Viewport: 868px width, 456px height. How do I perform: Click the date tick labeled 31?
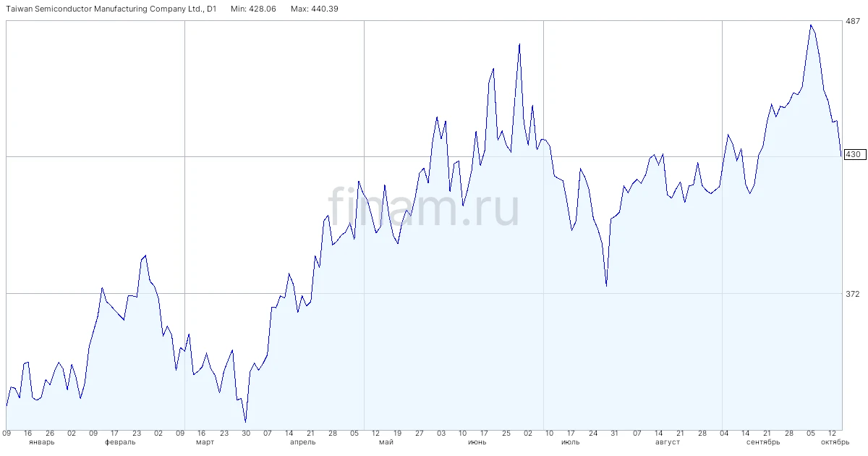(x=615, y=433)
